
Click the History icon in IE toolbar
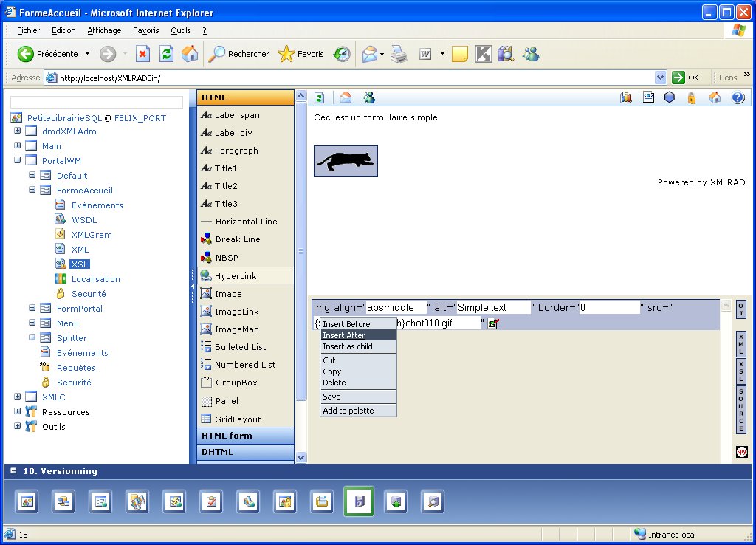pyautogui.click(x=342, y=54)
